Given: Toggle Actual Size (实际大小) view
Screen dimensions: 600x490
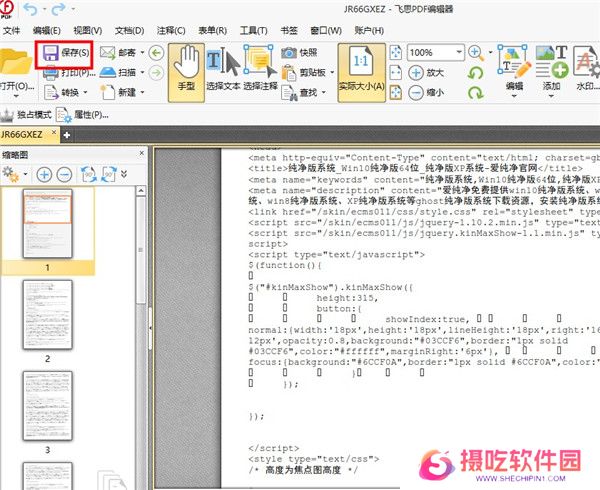Looking at the screenshot, I should pyautogui.click(x=361, y=73).
